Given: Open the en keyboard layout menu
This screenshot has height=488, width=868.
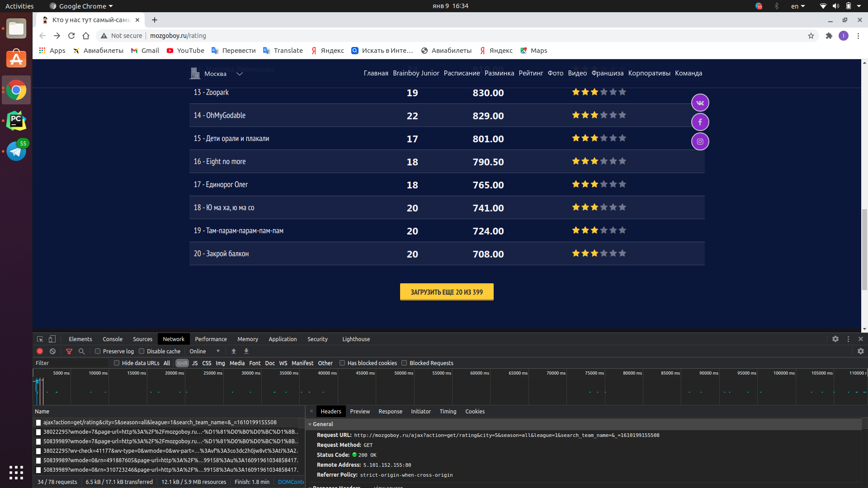Looking at the screenshot, I should coord(798,6).
